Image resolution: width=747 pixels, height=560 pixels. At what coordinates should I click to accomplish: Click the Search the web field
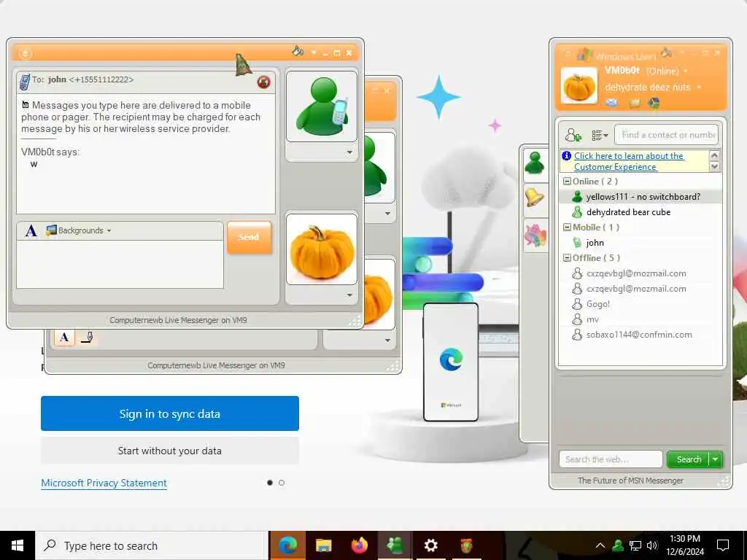coord(611,459)
